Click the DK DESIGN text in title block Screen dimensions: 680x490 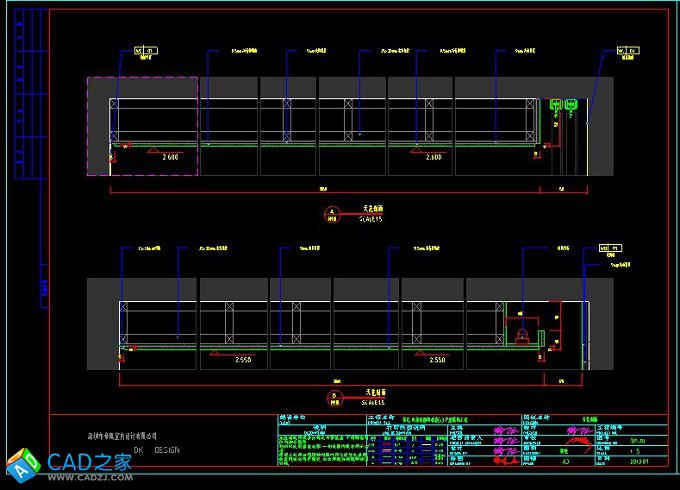pyautogui.click(x=157, y=450)
